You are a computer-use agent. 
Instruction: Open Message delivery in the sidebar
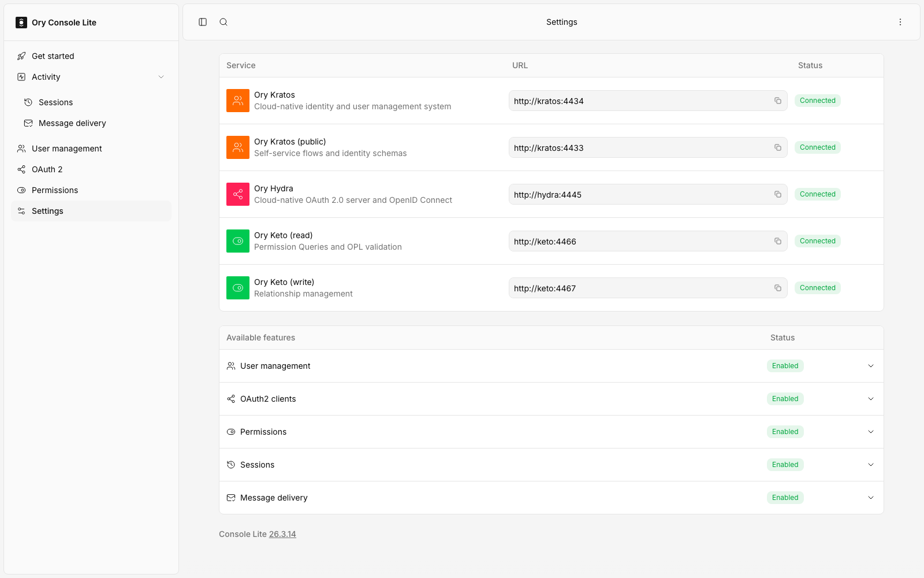pos(95,123)
